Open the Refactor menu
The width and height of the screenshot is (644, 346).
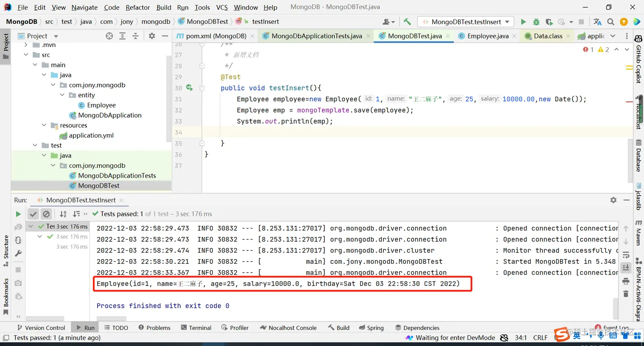[138, 7]
